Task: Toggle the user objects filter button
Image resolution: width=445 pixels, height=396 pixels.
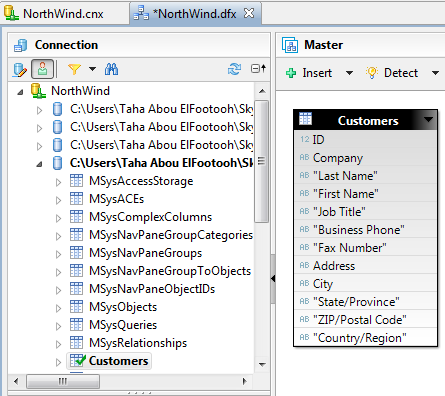Action: pos(42,69)
